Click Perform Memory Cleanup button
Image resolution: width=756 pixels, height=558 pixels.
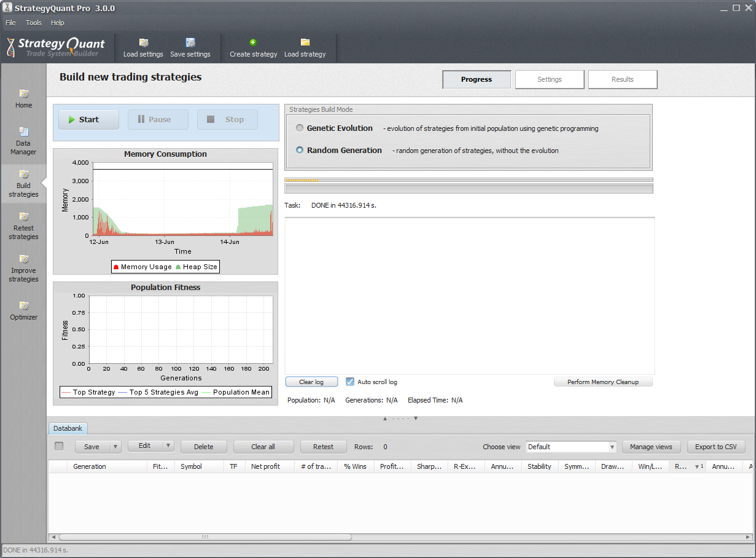pos(603,382)
